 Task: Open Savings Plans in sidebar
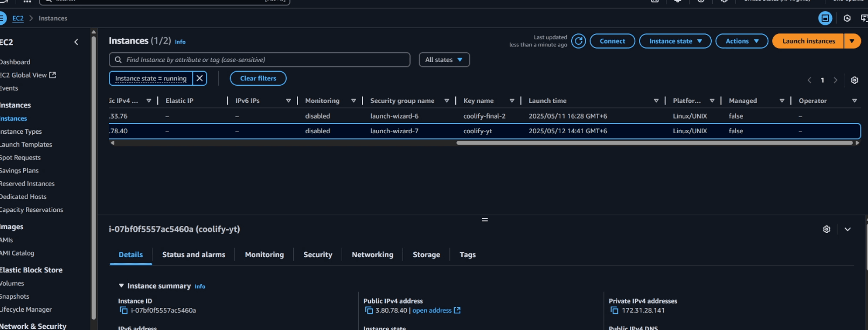pyautogui.click(x=19, y=170)
